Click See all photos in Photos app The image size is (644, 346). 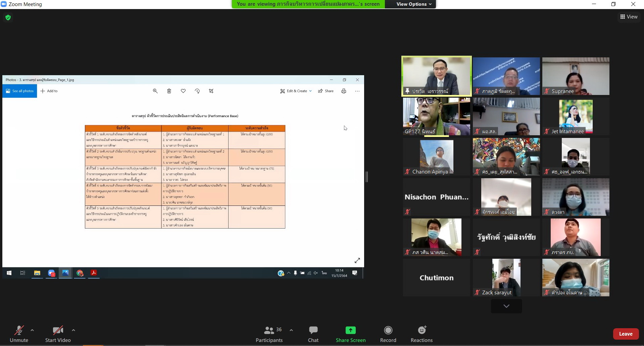tap(19, 91)
